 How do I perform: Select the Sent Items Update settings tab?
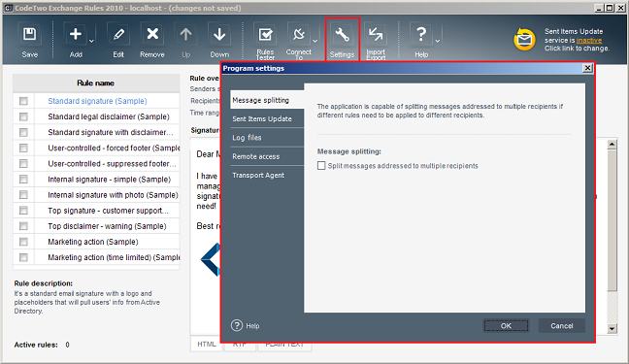coord(267,118)
